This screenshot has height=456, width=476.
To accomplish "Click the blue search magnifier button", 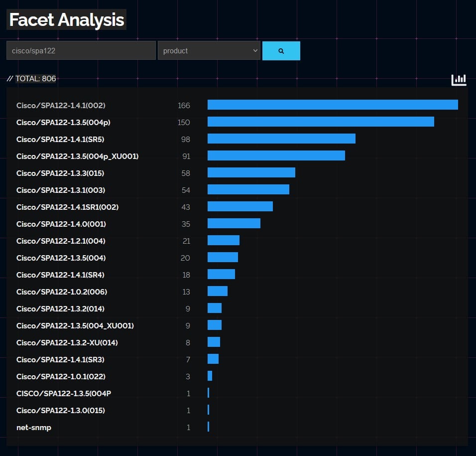I will [x=281, y=51].
